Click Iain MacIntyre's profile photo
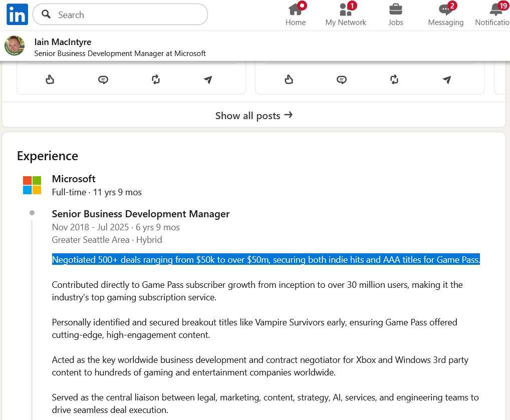Image resolution: width=510 pixels, height=420 pixels. pyautogui.click(x=15, y=46)
